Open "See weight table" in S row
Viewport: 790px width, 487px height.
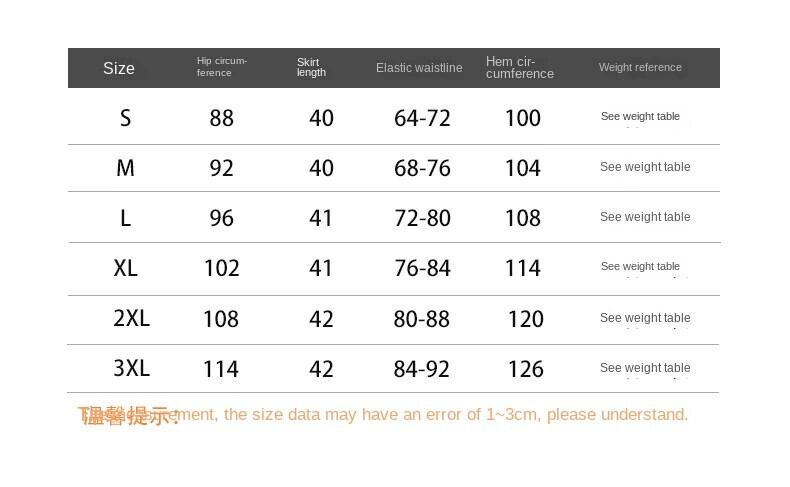tap(640, 117)
